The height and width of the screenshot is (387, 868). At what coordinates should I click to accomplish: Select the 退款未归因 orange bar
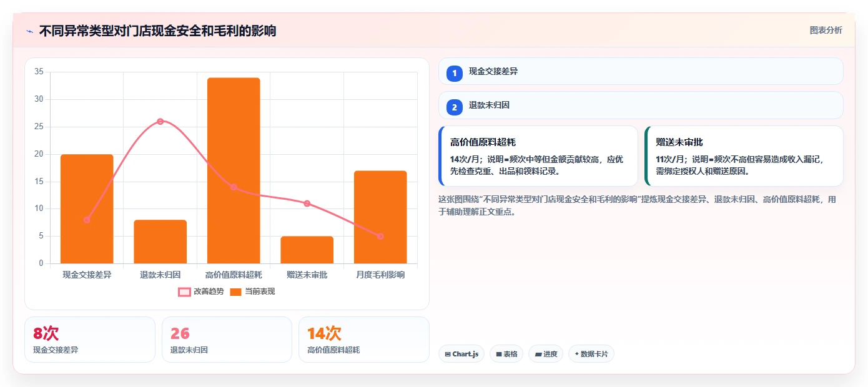pyautogui.click(x=160, y=242)
